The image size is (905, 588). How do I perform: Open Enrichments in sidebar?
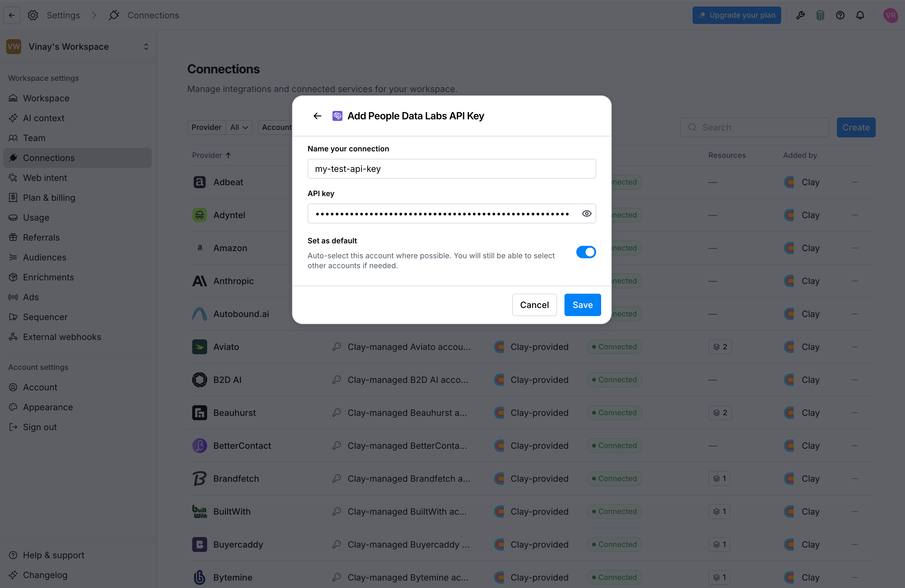pos(77,277)
